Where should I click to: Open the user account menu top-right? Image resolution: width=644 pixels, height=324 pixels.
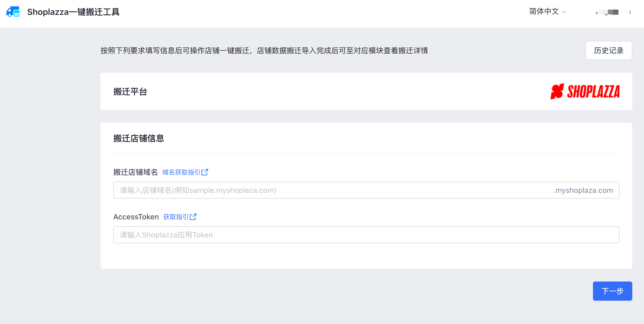(613, 12)
